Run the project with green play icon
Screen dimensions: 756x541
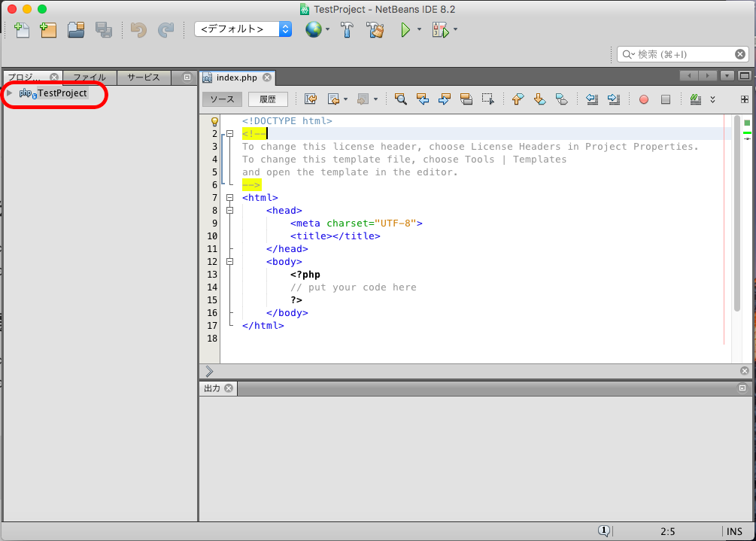pos(405,30)
